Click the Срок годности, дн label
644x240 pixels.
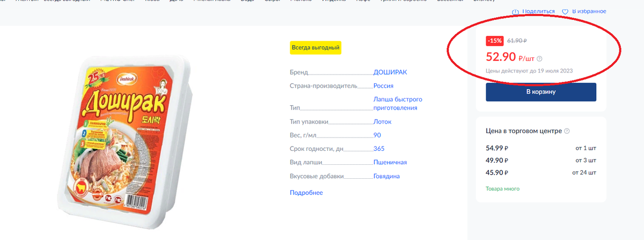click(316, 149)
